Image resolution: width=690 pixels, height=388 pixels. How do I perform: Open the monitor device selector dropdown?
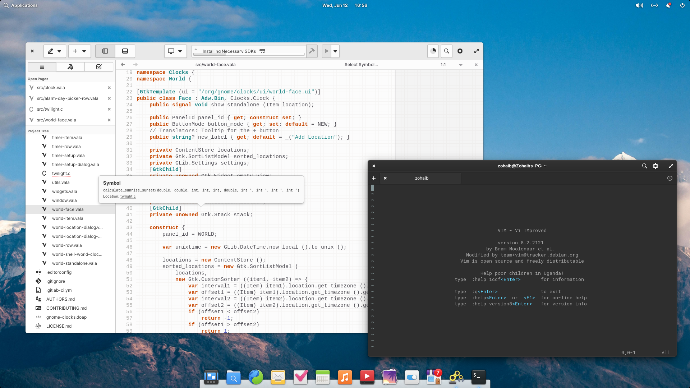175,51
